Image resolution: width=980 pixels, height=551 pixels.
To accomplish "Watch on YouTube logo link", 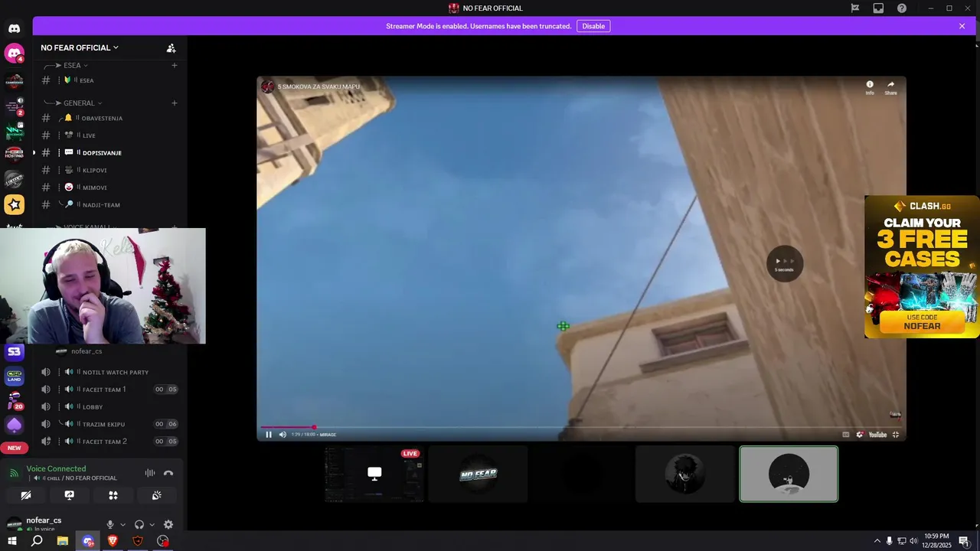I will pos(877,435).
